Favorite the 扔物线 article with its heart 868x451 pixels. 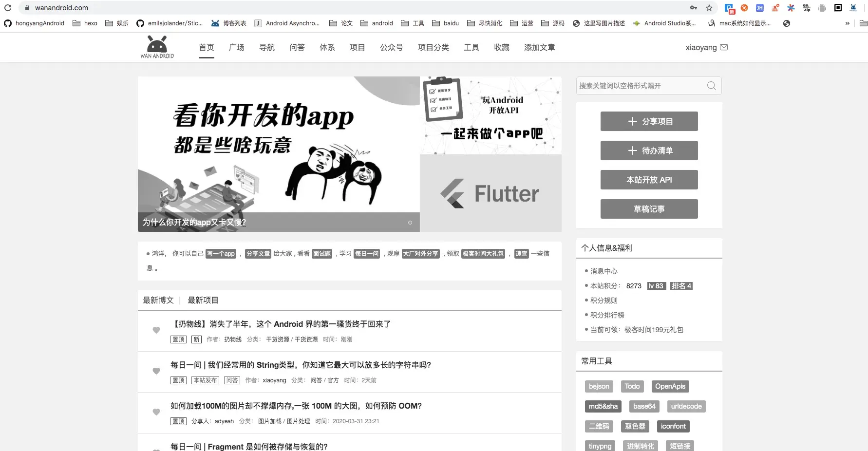[x=156, y=330]
